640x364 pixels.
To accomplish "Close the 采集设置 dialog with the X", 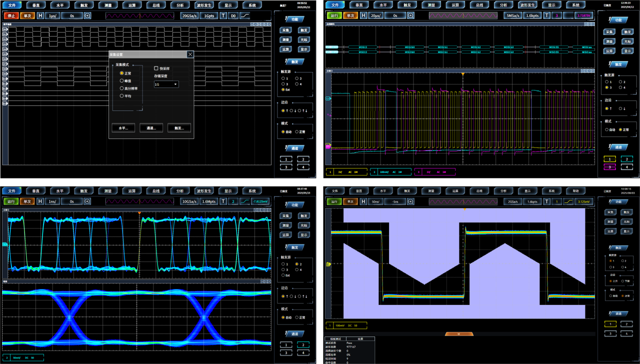I will [x=190, y=54].
